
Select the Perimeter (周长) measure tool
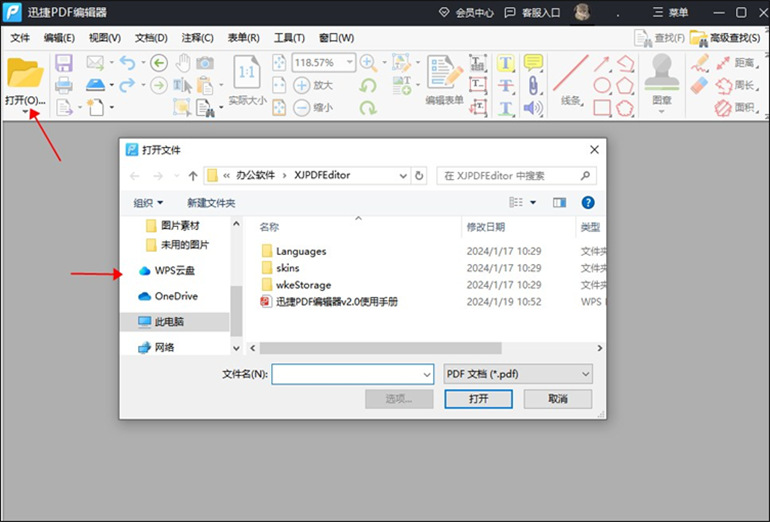(x=736, y=85)
